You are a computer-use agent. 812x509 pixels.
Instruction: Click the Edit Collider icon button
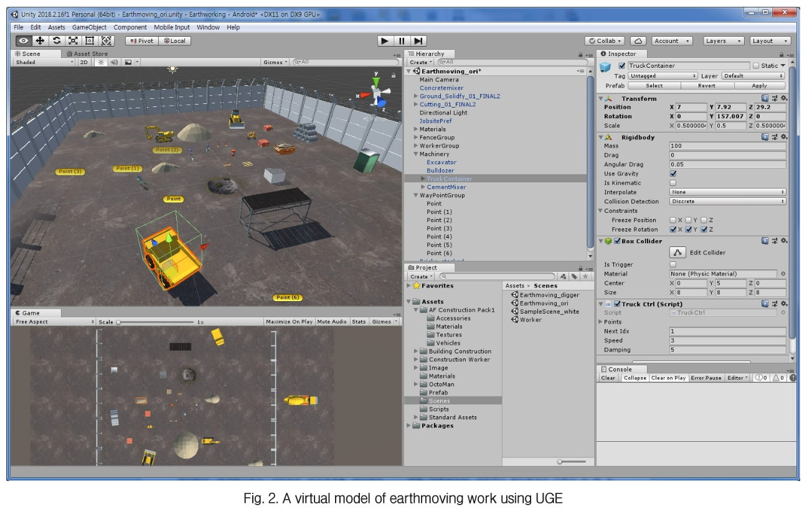pyautogui.click(x=677, y=253)
